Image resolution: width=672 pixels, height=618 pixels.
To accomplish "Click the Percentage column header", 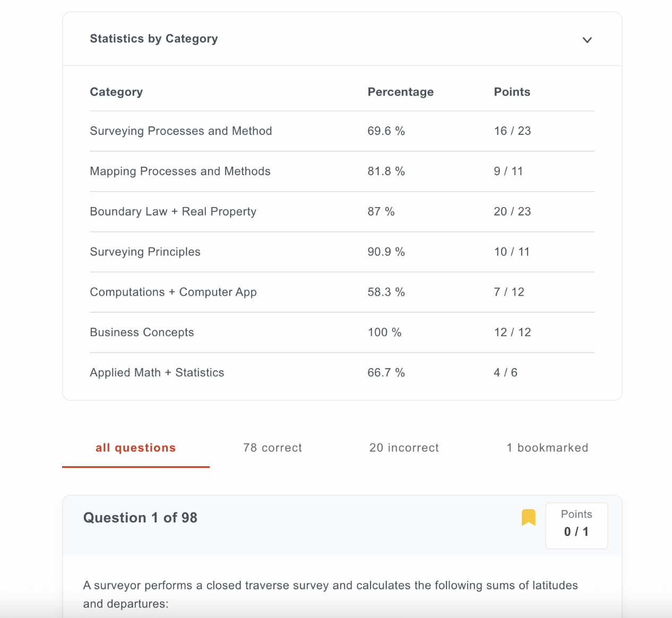I will click(x=401, y=92).
